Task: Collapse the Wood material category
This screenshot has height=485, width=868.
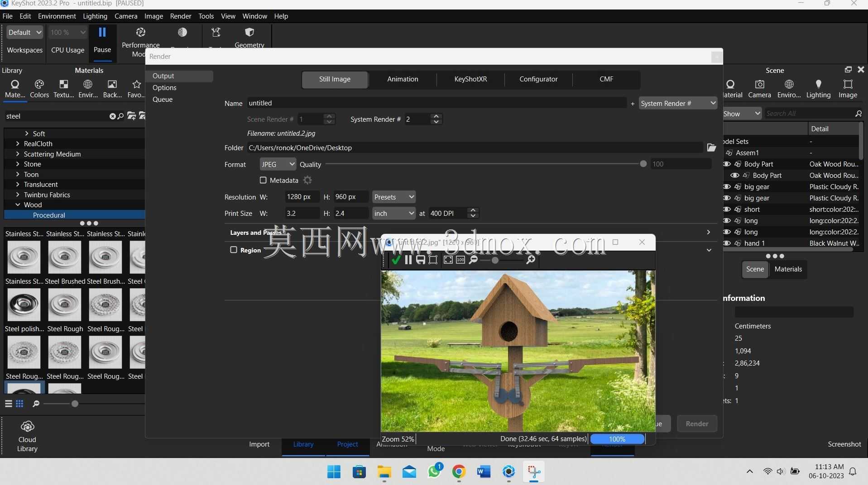Action: point(18,205)
